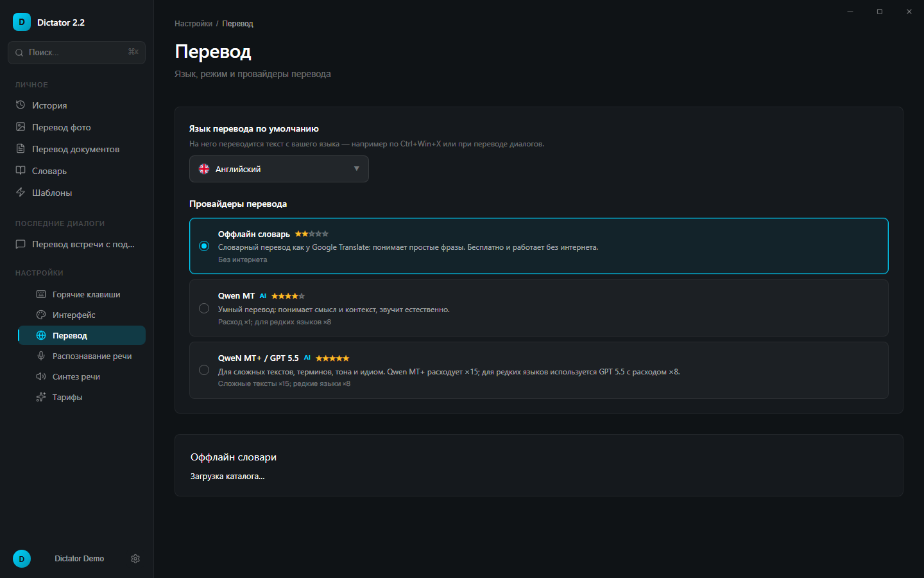This screenshot has width=924, height=578.
Task: Go to Горячие клавиши settings
Action: click(82, 294)
